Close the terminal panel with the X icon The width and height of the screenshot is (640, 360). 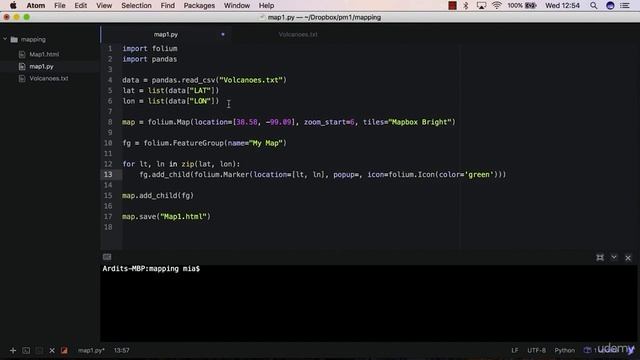628,258
